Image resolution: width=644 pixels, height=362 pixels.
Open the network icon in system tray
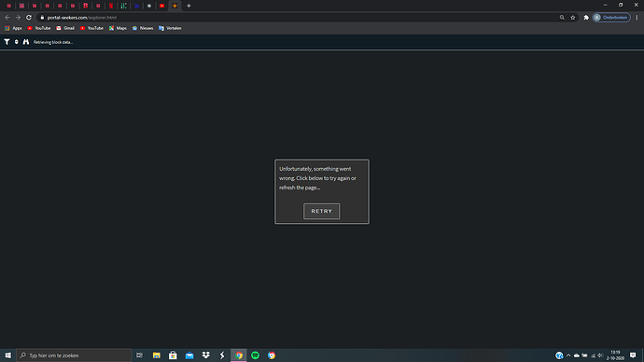point(593,355)
